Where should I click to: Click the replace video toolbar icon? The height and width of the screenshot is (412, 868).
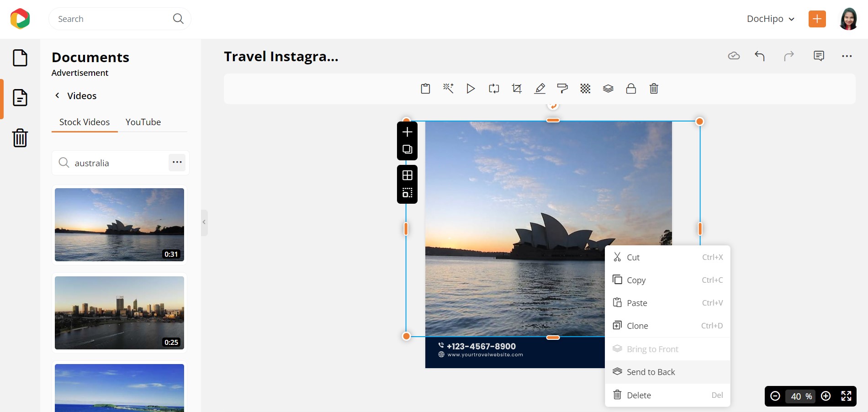[494, 89]
